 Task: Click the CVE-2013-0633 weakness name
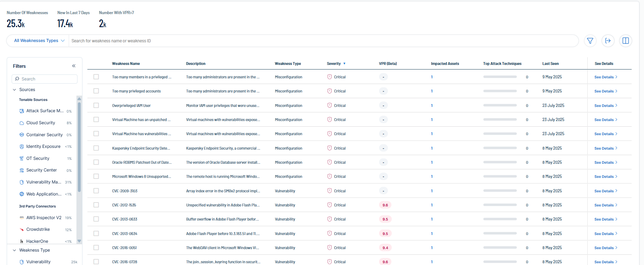[x=125, y=219]
